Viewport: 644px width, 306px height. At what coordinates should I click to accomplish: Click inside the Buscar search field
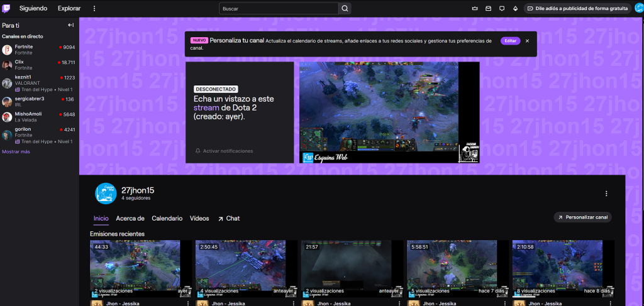279,8
